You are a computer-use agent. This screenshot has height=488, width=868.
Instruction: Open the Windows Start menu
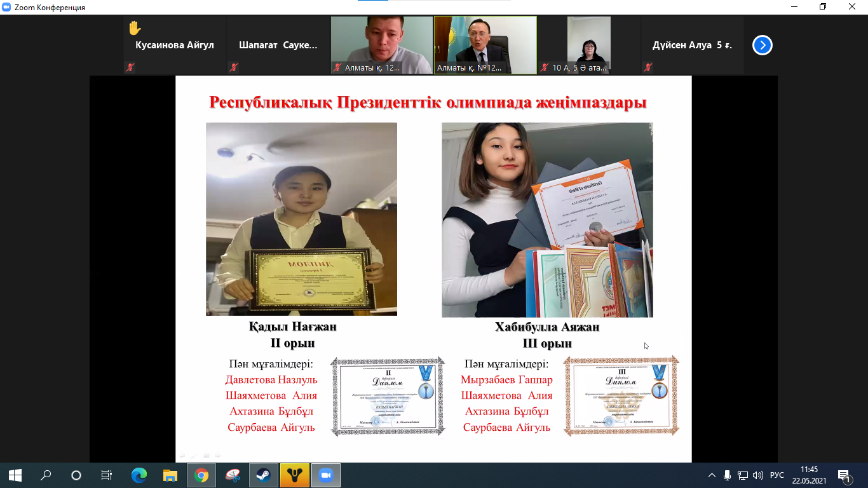click(15, 475)
